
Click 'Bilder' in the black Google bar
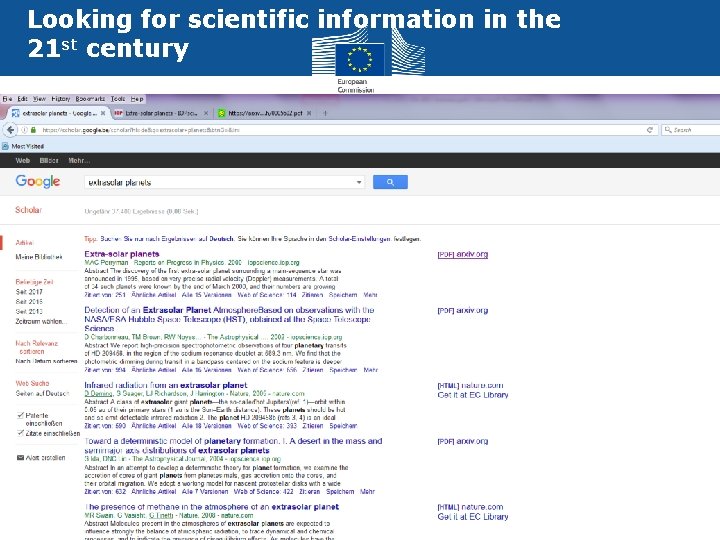(49, 160)
